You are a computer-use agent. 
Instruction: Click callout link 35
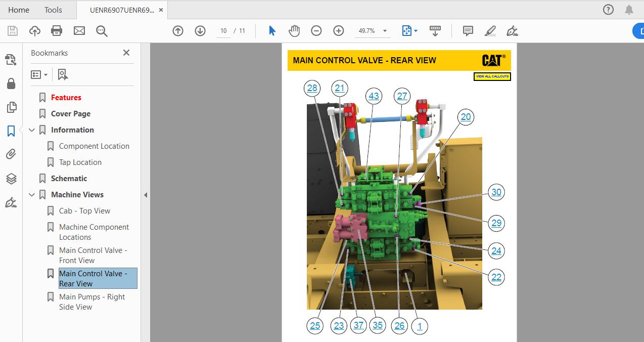(x=378, y=325)
